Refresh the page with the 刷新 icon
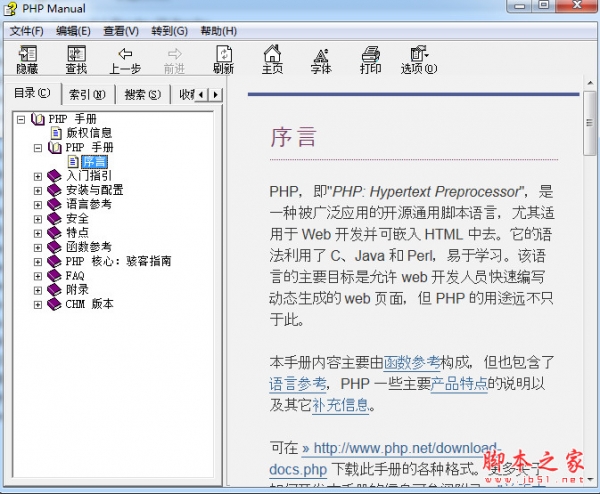 224,54
